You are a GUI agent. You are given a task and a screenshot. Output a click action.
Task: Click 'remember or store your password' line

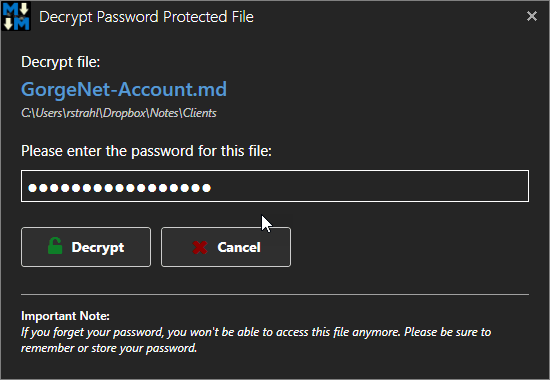[109, 348]
